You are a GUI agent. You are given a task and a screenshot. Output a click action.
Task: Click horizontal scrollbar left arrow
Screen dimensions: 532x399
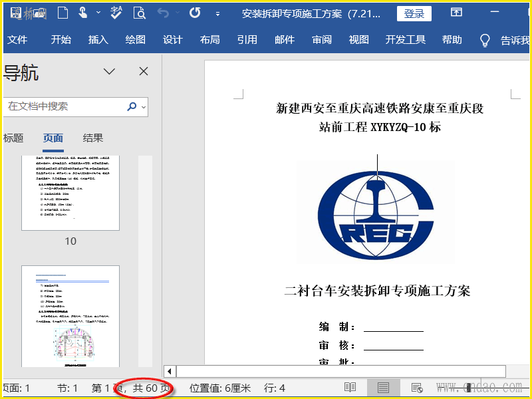point(170,372)
